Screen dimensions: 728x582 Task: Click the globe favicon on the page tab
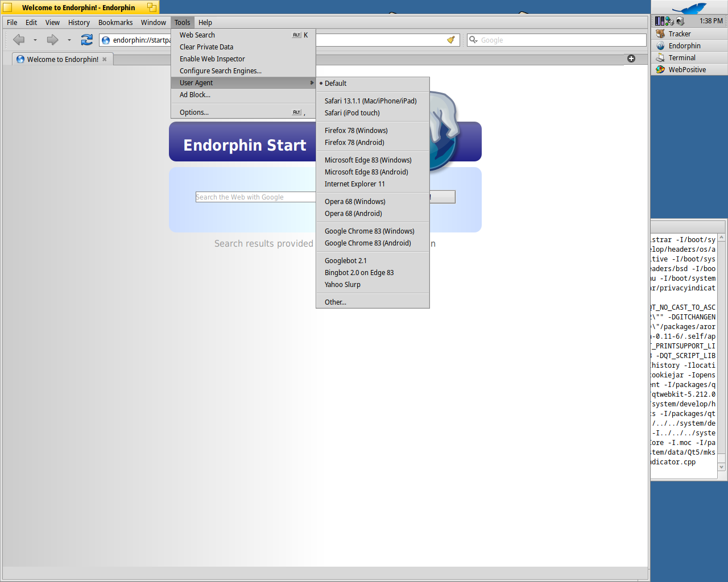point(20,59)
